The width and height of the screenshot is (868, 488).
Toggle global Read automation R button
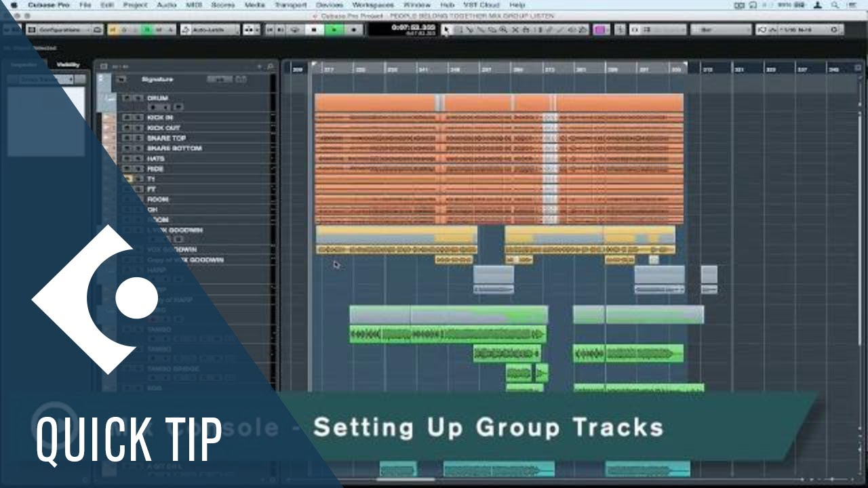147,30
